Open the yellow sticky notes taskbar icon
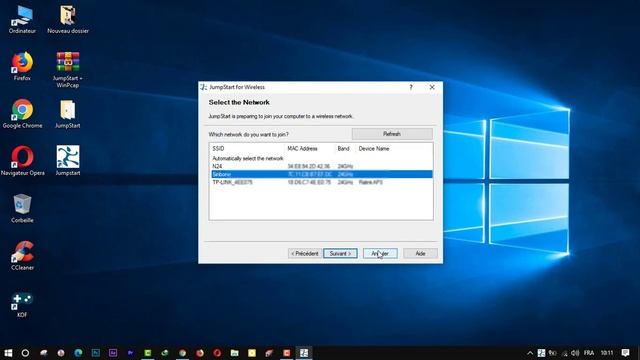The height and width of the screenshot is (360, 640). (x=252, y=353)
